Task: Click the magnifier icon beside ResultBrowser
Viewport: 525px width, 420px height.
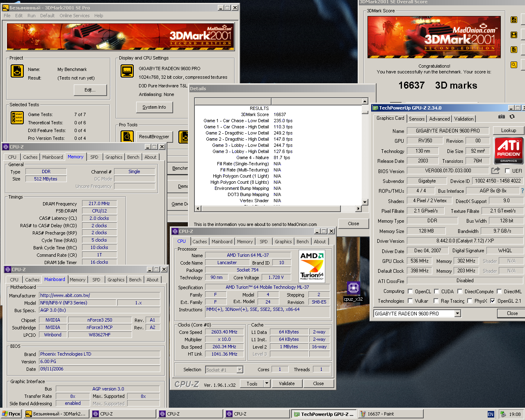Action: pos(127,137)
